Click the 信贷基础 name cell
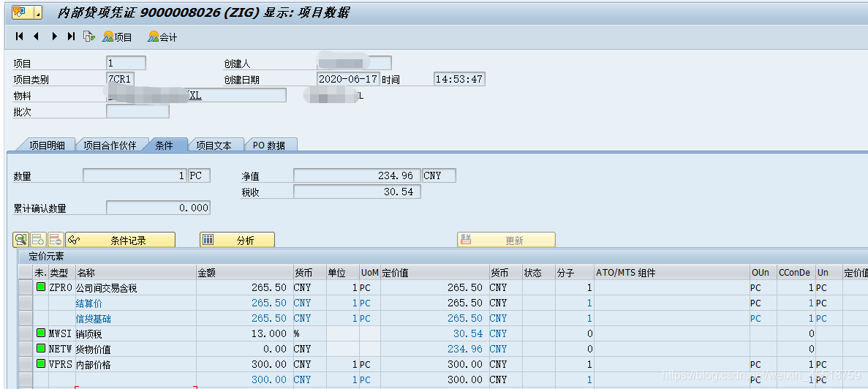 tap(135, 319)
